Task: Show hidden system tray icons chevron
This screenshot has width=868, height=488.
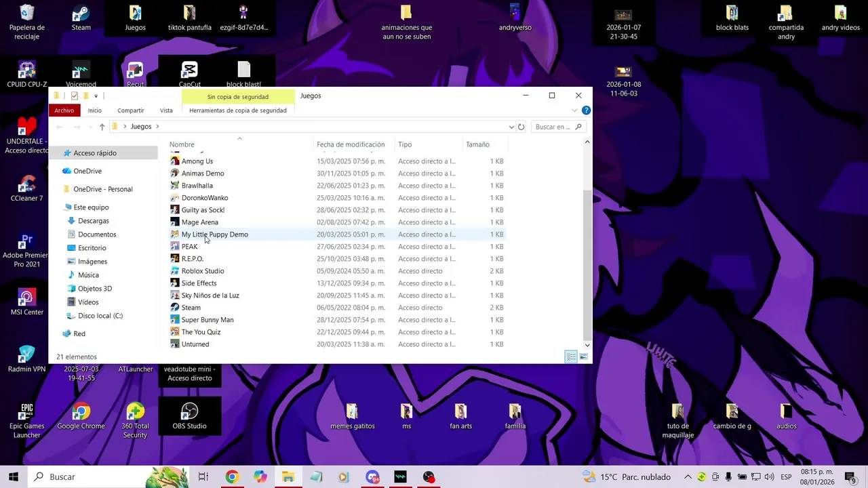Action: (688, 477)
